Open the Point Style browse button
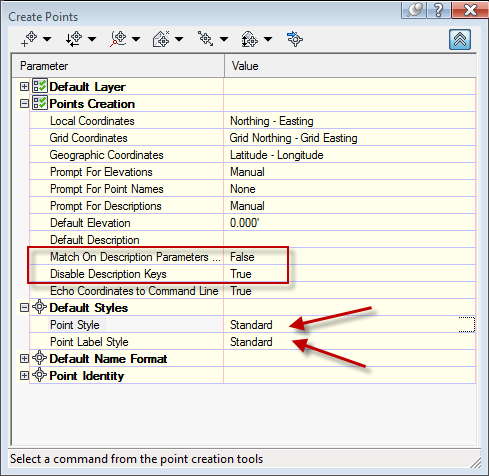This screenshot has width=489, height=476. 467,325
